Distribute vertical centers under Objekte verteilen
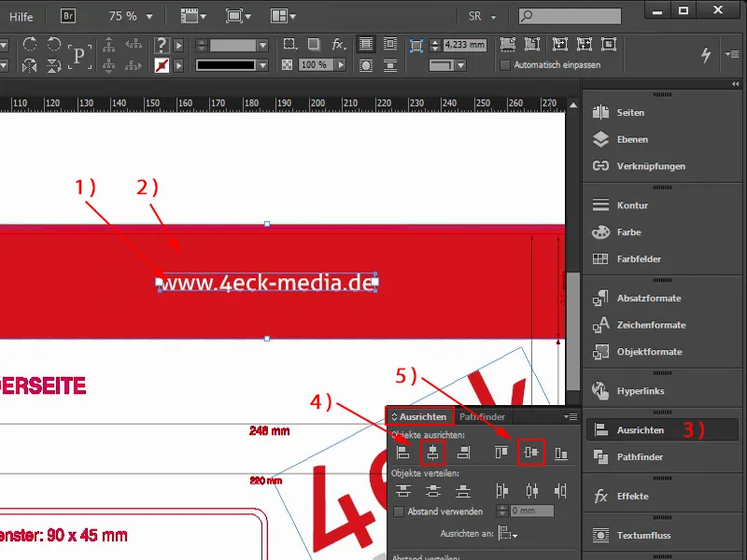747x560 pixels. coord(433,491)
